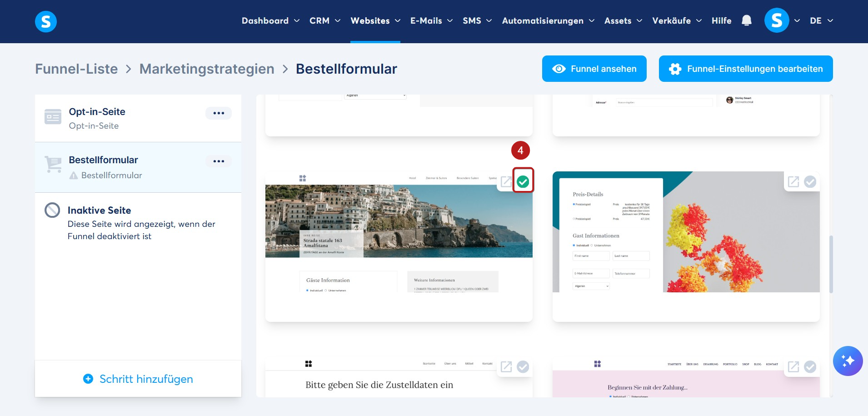Click the Funnel ansehen button

pos(594,69)
